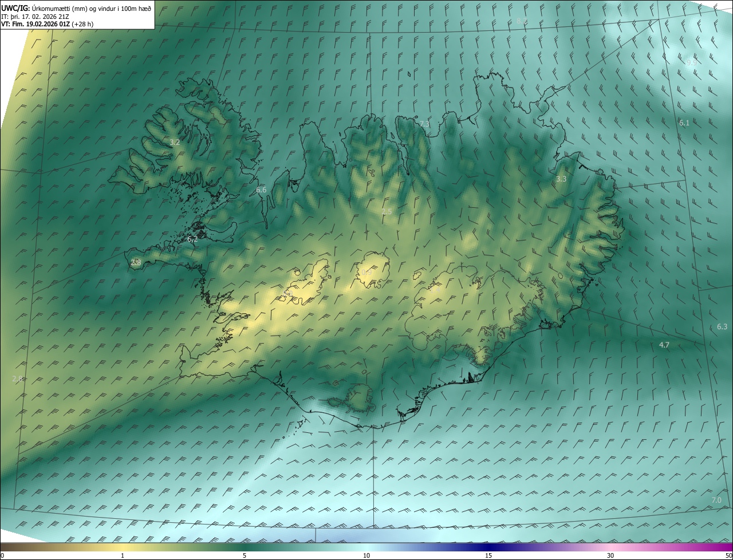Click the 6.1 value label over the northeast sea
This screenshot has height=560, width=733.
pos(684,123)
